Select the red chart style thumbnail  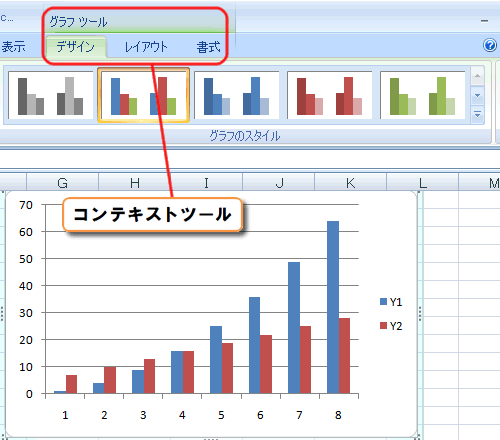329,95
